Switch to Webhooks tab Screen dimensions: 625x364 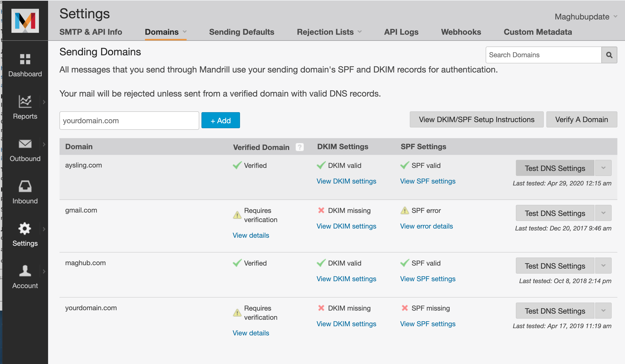[x=461, y=32]
